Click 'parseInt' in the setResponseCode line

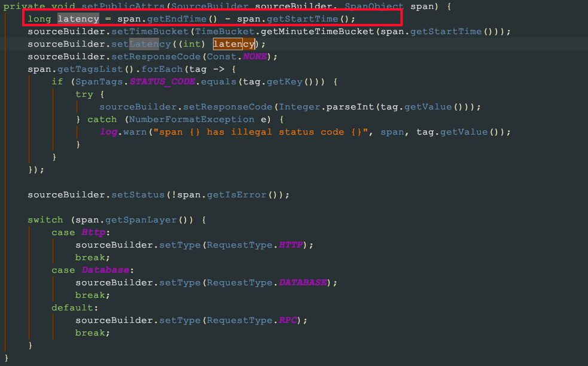click(x=351, y=107)
